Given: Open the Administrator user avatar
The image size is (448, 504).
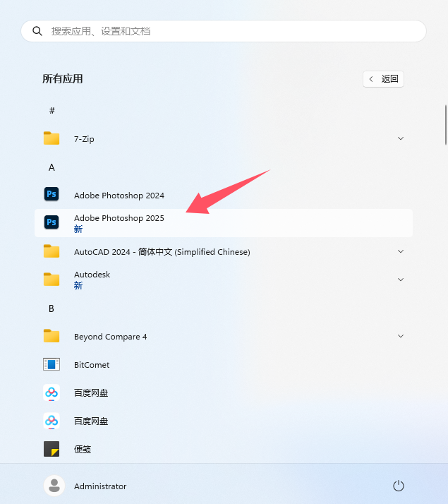Looking at the screenshot, I should point(54,486).
